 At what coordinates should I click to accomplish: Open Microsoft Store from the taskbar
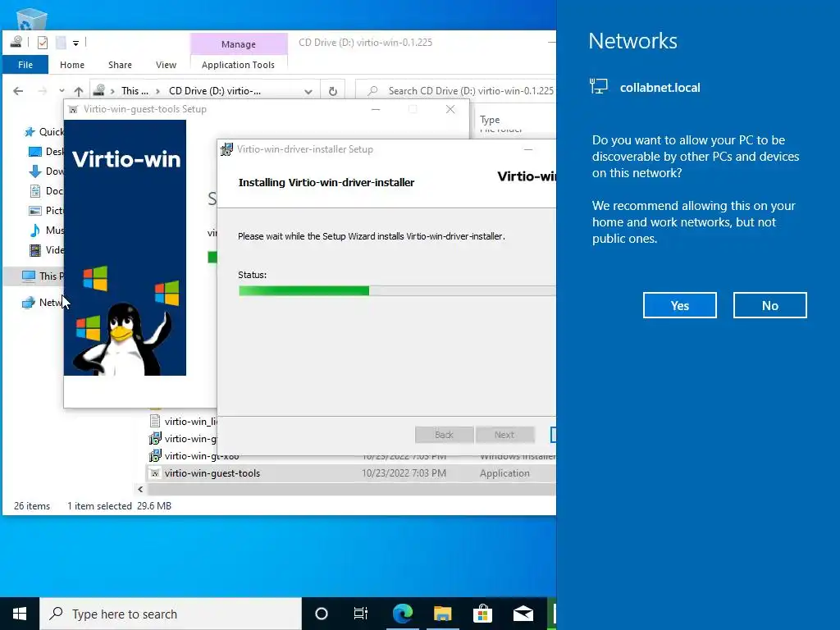tap(482, 614)
